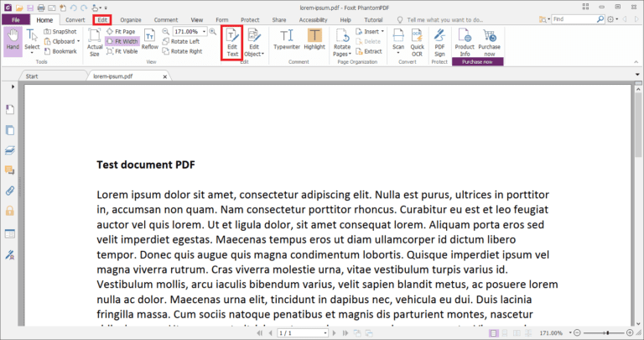Click the Purchase now cart icon
The height and width of the screenshot is (340, 644).
489,36
